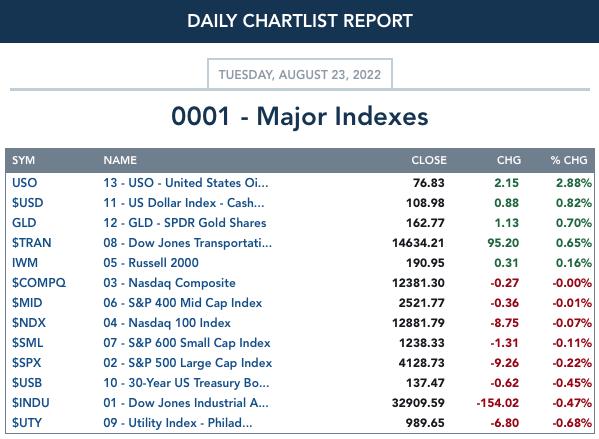Open 07 - S&P 600 Small Cap Index
This screenshot has width=599, height=439.
click(x=187, y=343)
